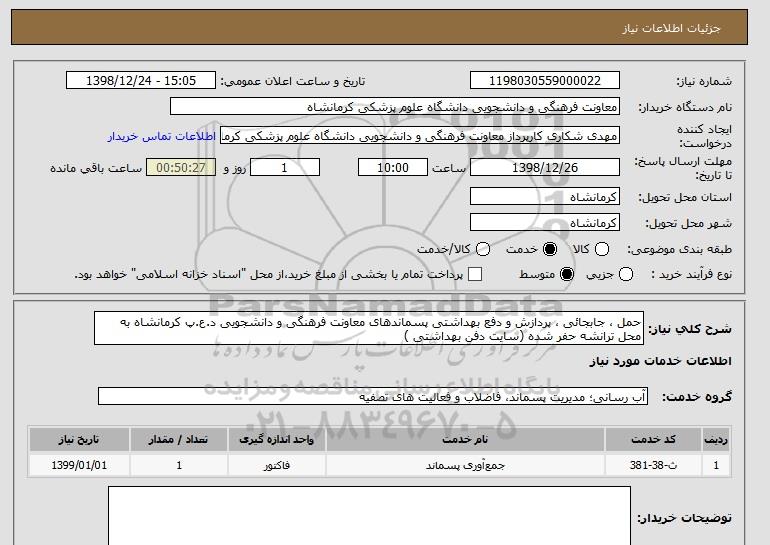Click the اطلاعات خدمات مورد نیاز heading
Viewport: 770px width, 545px height.
(660, 361)
